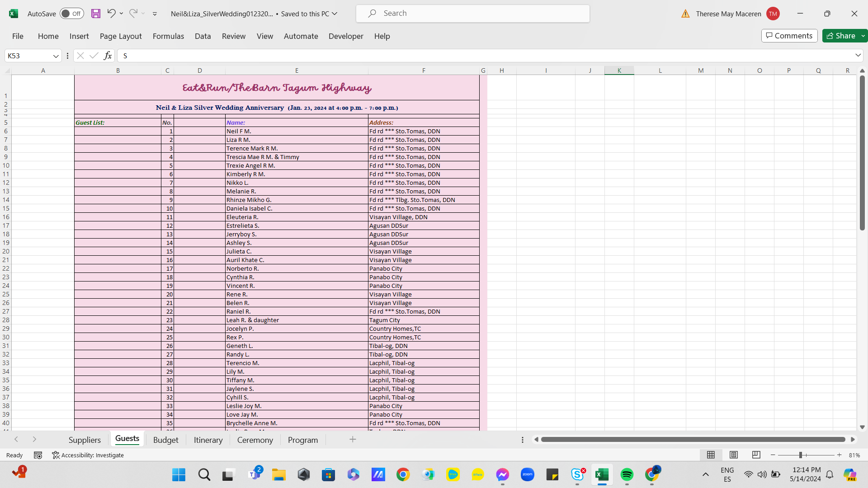The height and width of the screenshot is (488, 868).
Task: Open the Formulas tab
Action: point(168,36)
